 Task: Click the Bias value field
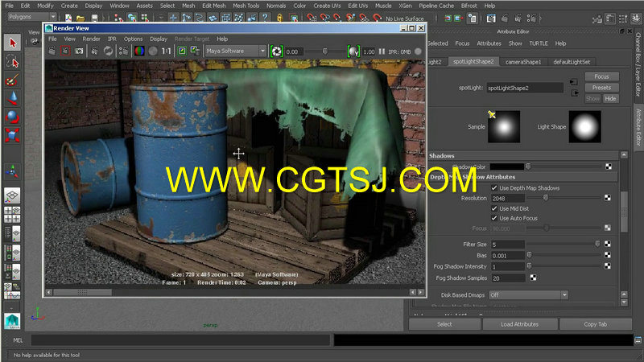pos(508,255)
